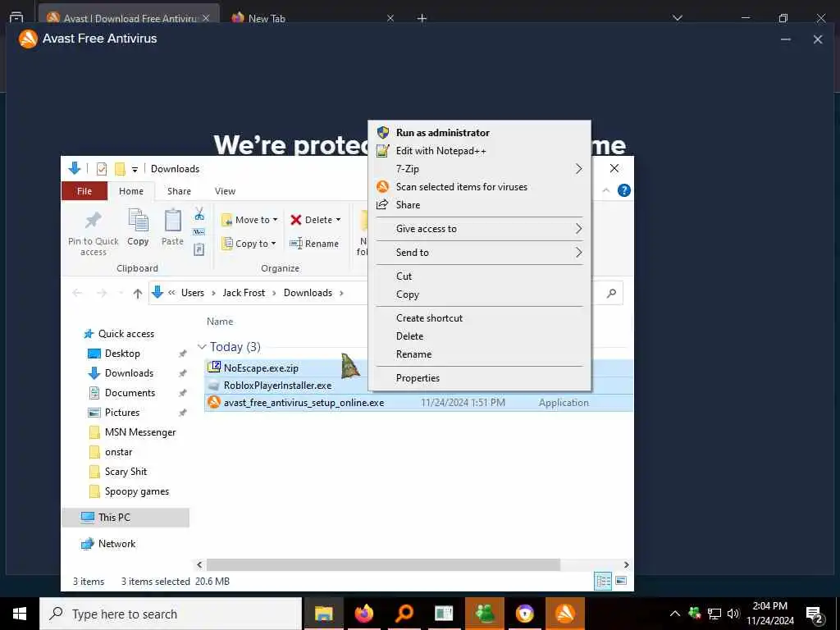
Task: Click the horizontal scrollbar in file list
Action: point(383,564)
